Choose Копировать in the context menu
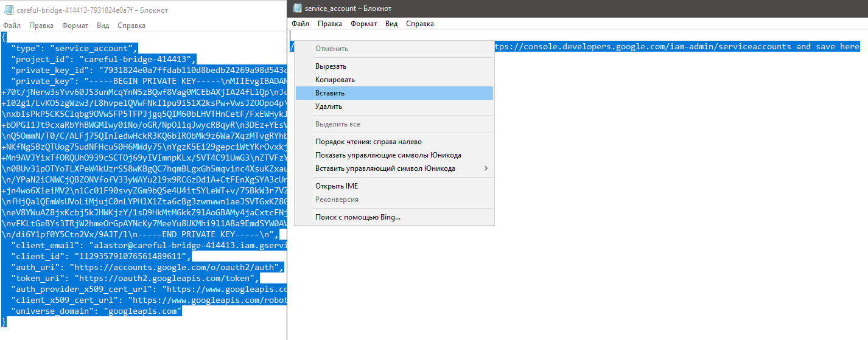This screenshot has width=868, height=340. click(x=394, y=80)
